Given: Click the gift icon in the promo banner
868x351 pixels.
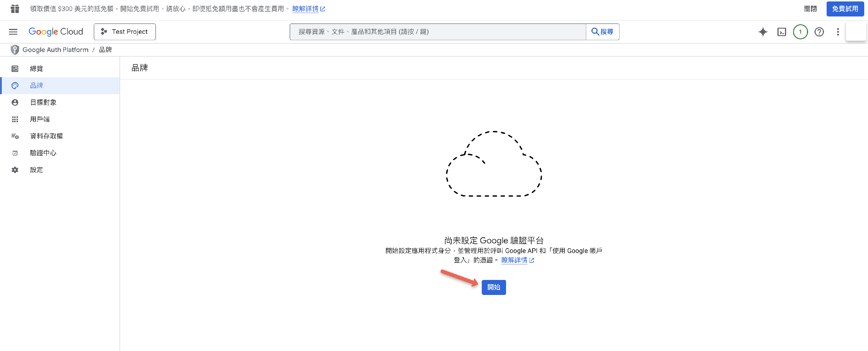Looking at the screenshot, I should pos(15,9).
